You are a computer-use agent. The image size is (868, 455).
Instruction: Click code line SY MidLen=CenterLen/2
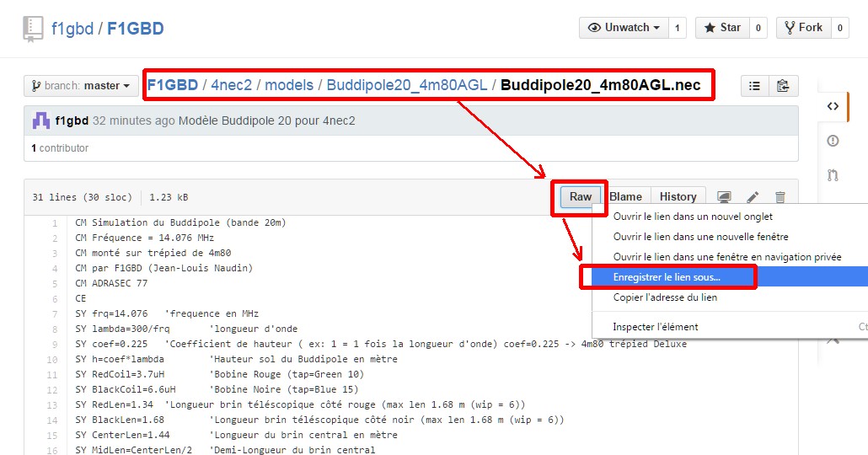(225, 449)
